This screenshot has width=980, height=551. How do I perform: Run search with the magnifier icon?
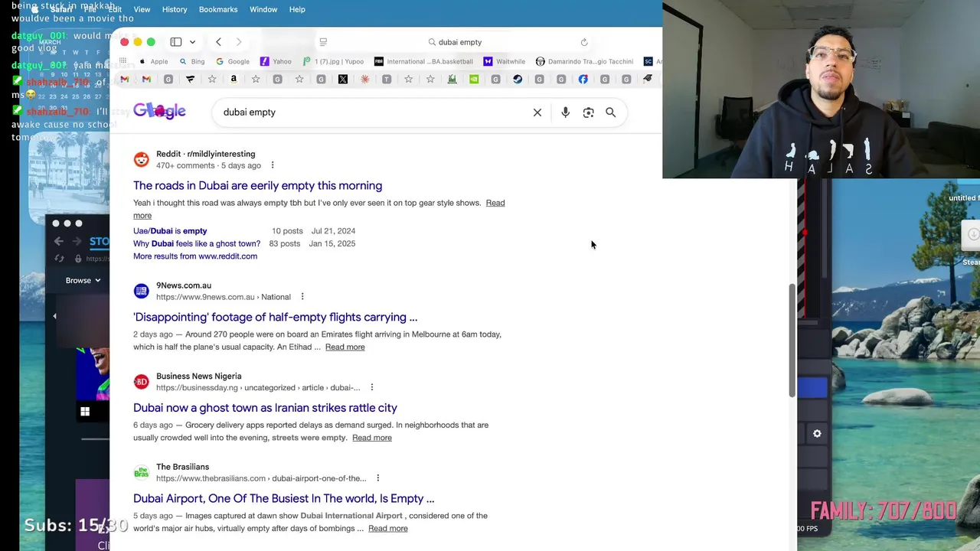point(610,112)
